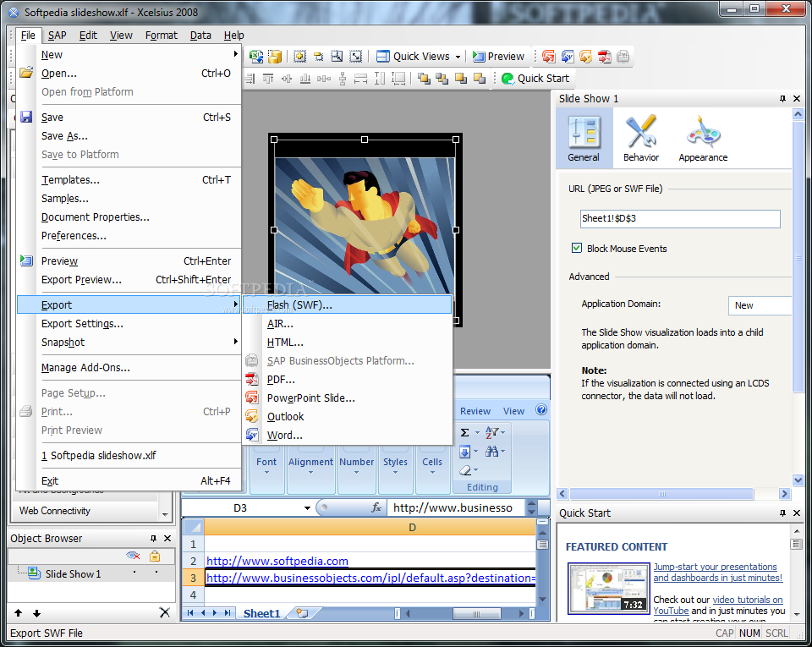The image size is (812, 647).
Task: Click the insert function fx icon
Action: point(376,507)
